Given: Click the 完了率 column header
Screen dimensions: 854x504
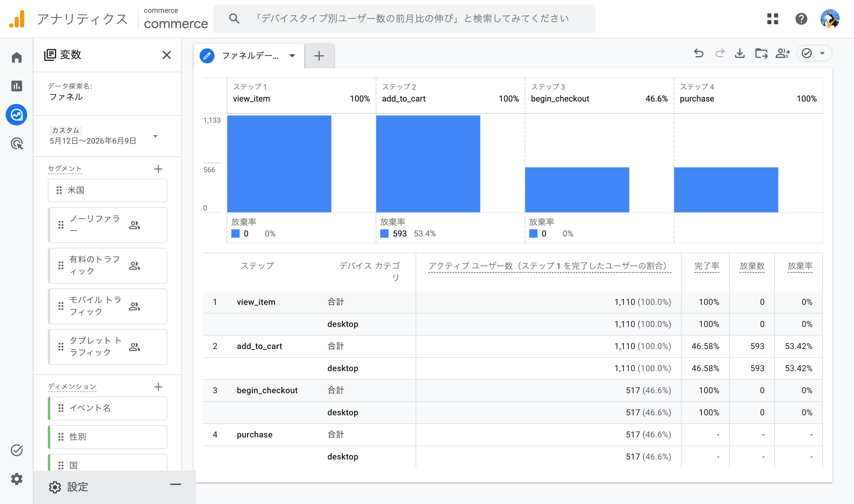Looking at the screenshot, I should coord(706,266).
